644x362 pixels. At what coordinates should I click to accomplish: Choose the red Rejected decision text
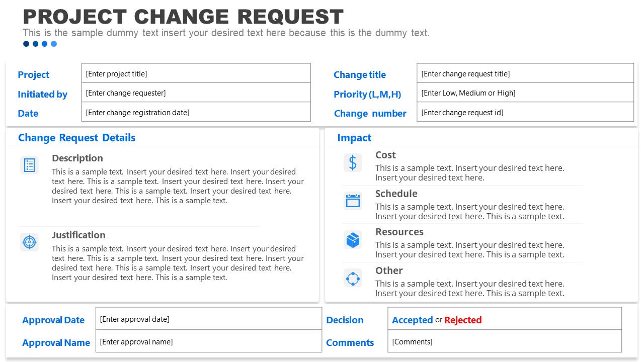463,320
